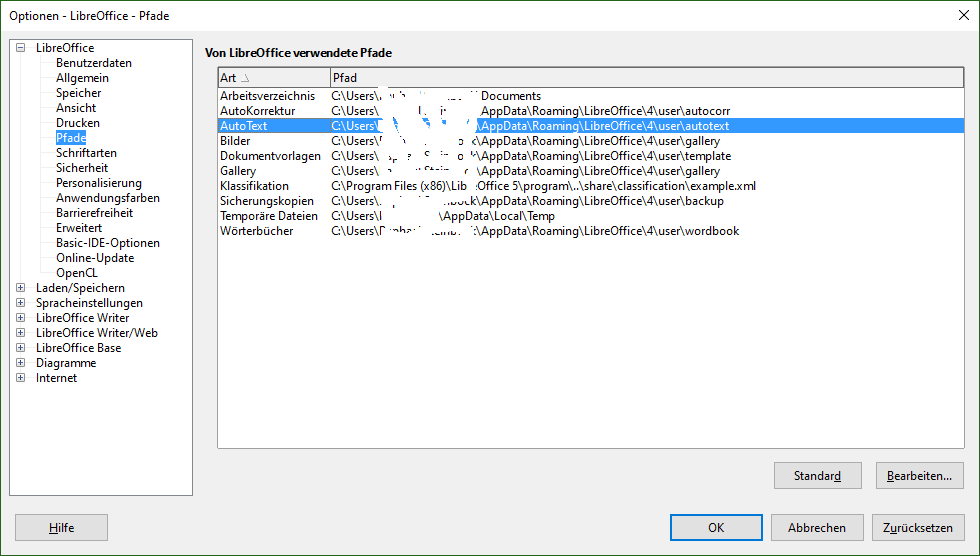Open the Sicherheit options page

[x=82, y=167]
